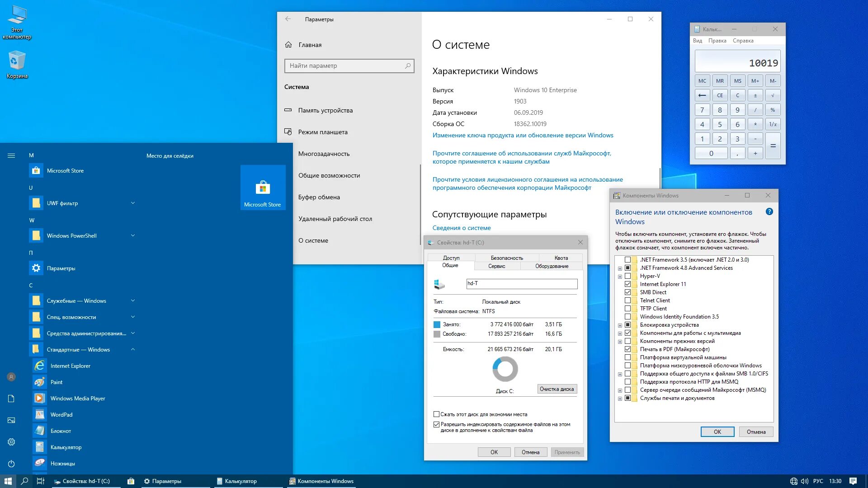Click Найти параметр search box in Settings
Image resolution: width=868 pixels, height=488 pixels.
349,66
